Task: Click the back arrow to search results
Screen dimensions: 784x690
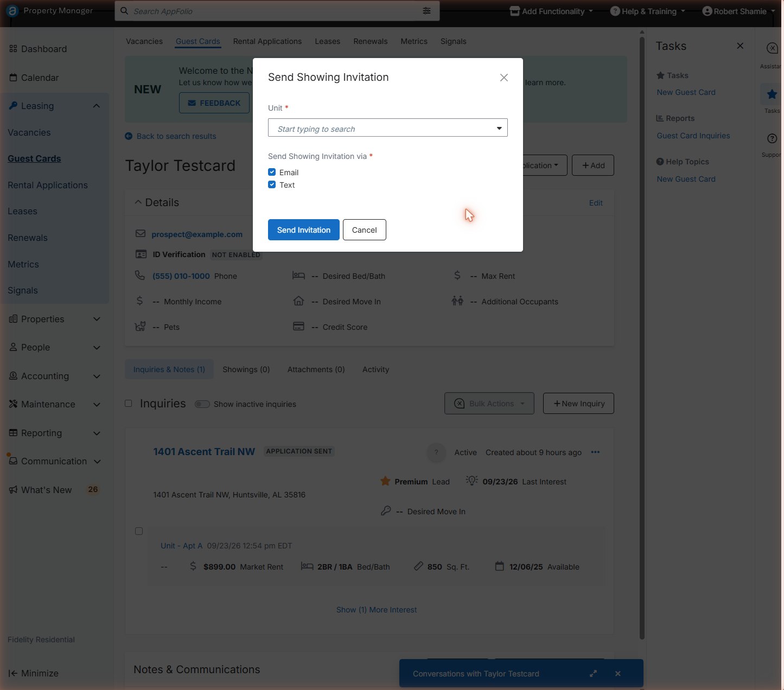Action: click(129, 136)
